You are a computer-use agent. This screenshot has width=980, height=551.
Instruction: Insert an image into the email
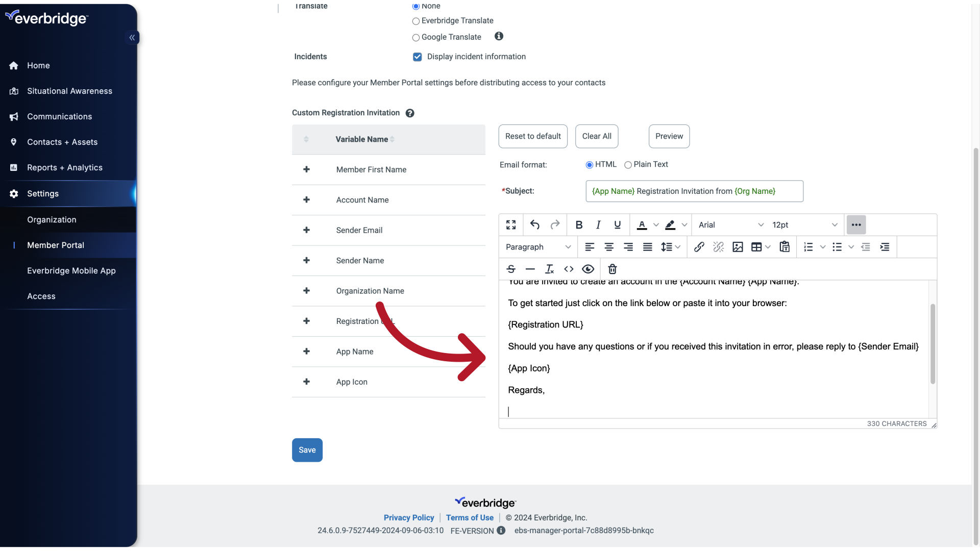point(738,247)
